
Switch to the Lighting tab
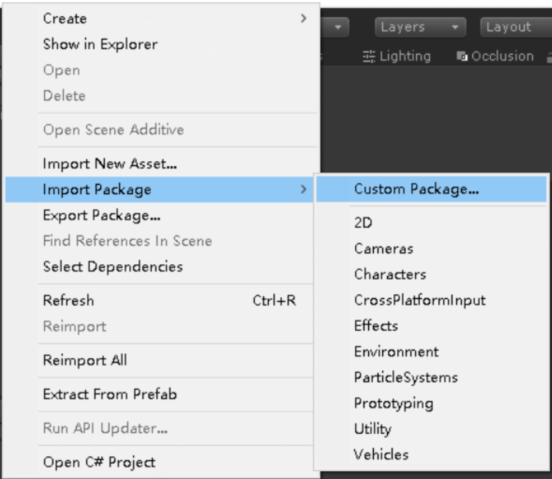click(x=397, y=56)
